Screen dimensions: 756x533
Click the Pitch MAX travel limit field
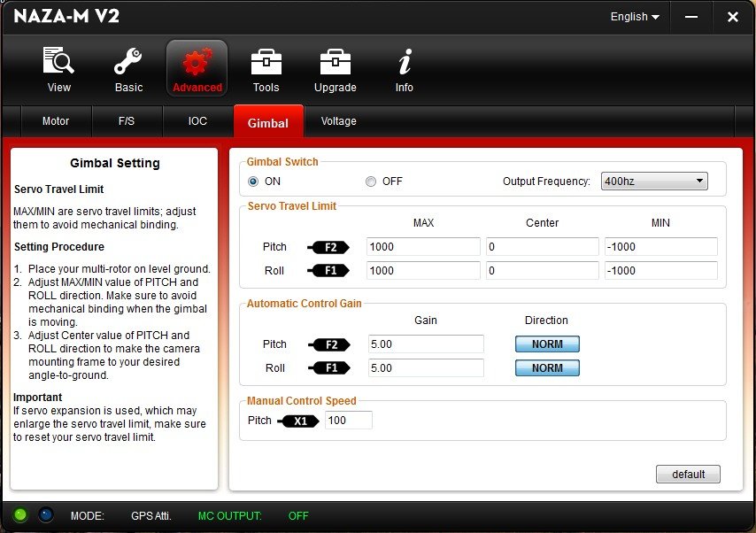(x=423, y=246)
